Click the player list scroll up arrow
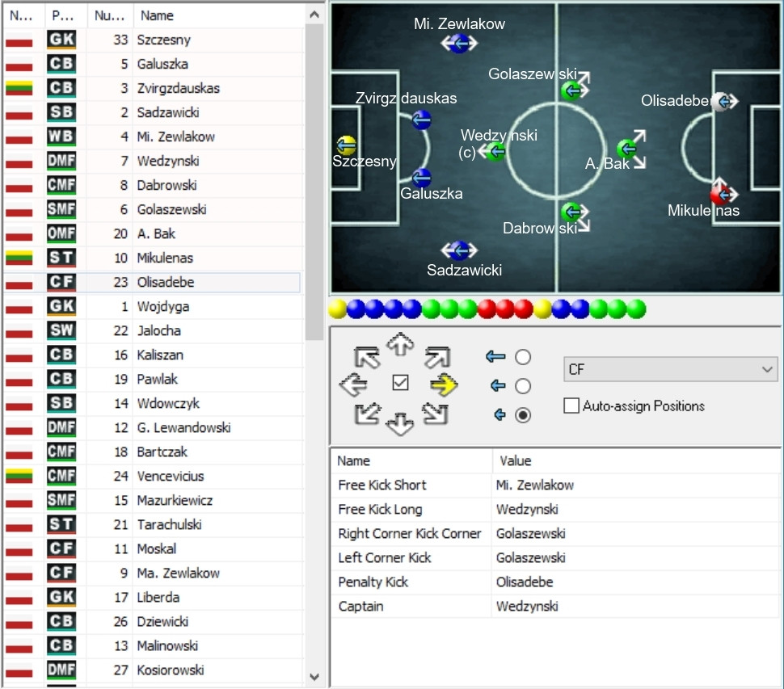The height and width of the screenshot is (689, 784). [x=314, y=15]
